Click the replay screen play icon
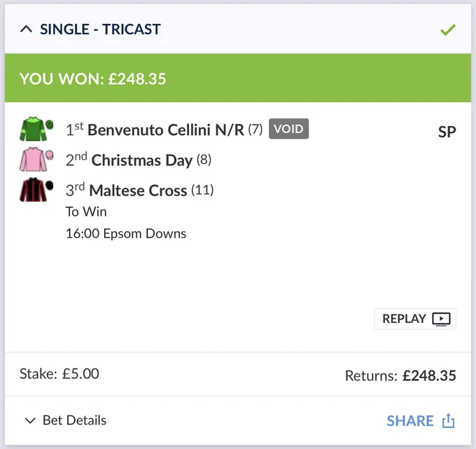Image resolution: width=476 pixels, height=449 pixels. pyautogui.click(x=442, y=319)
